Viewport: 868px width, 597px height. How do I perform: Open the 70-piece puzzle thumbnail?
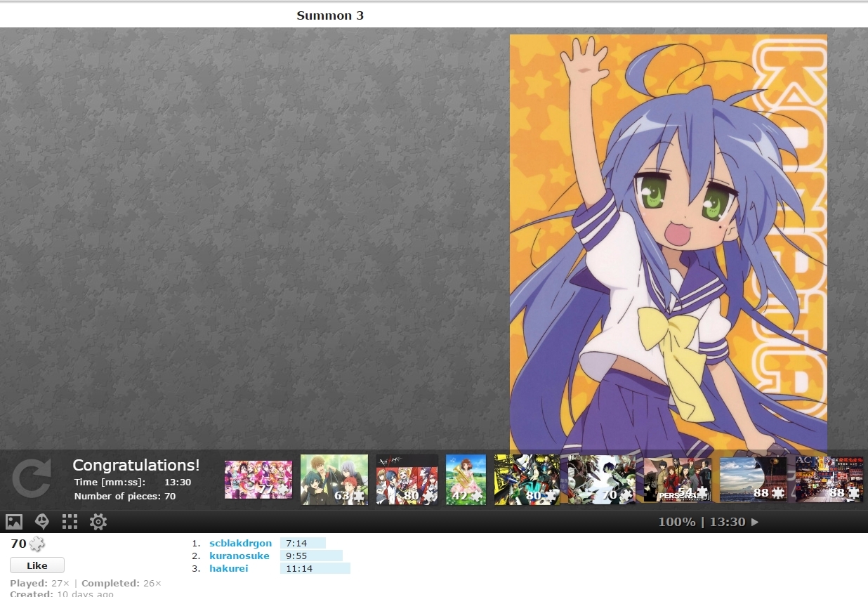pos(602,480)
